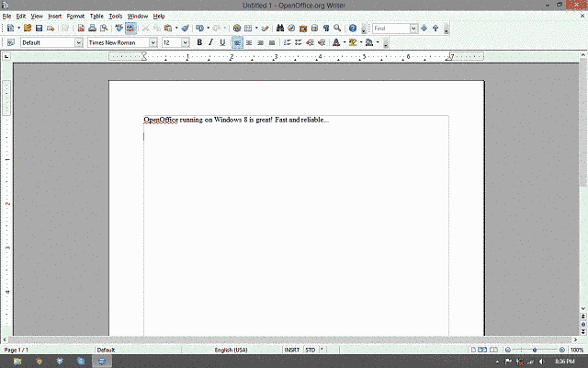The width and height of the screenshot is (588, 368).
Task: Click the Paste clipboard icon
Action: coord(168,29)
